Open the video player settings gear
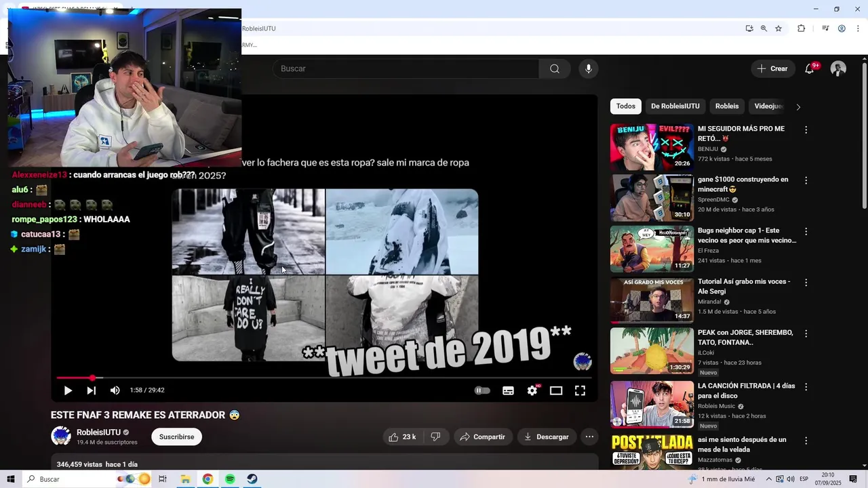868x488 pixels. pyautogui.click(x=532, y=390)
